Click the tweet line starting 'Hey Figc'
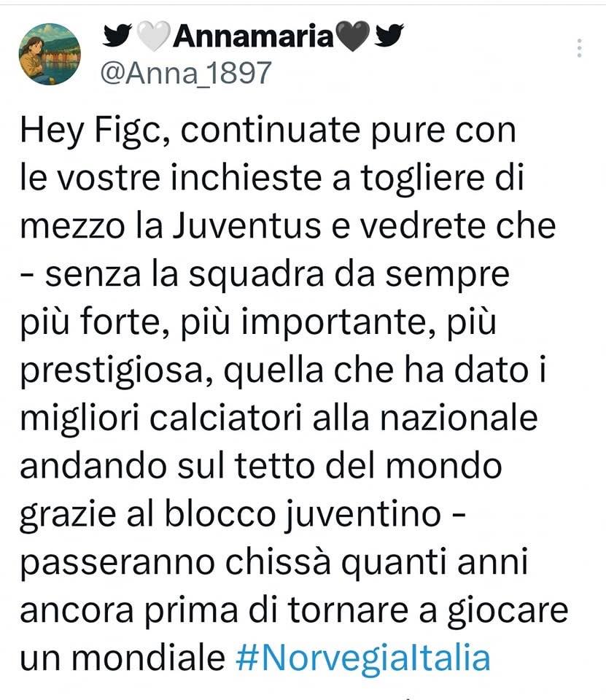 coord(268,131)
